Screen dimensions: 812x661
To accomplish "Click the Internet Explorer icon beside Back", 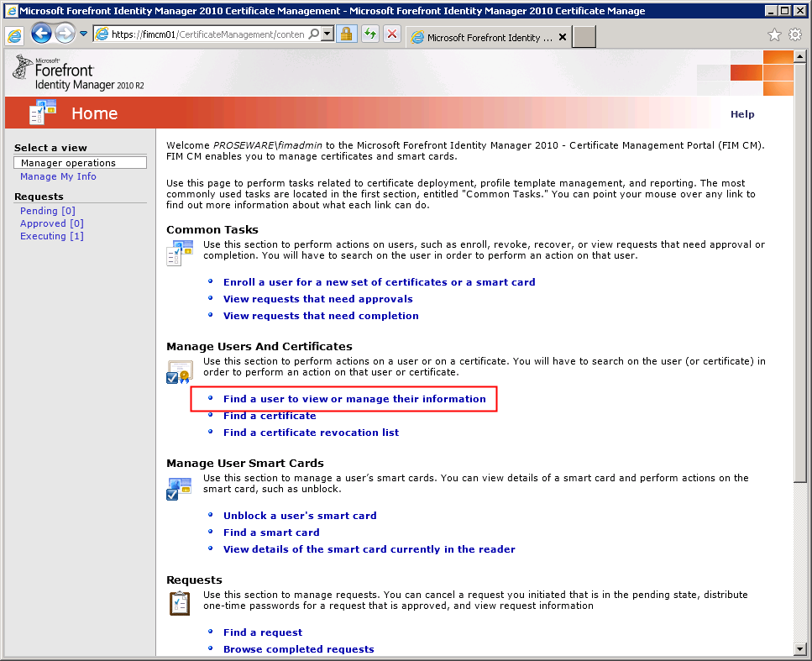I will point(15,35).
